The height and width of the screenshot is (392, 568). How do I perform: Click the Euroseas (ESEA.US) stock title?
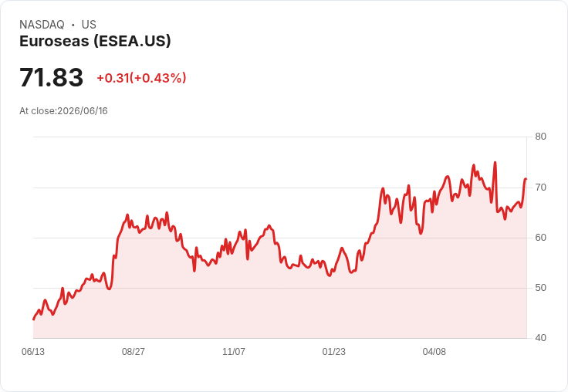(95, 42)
